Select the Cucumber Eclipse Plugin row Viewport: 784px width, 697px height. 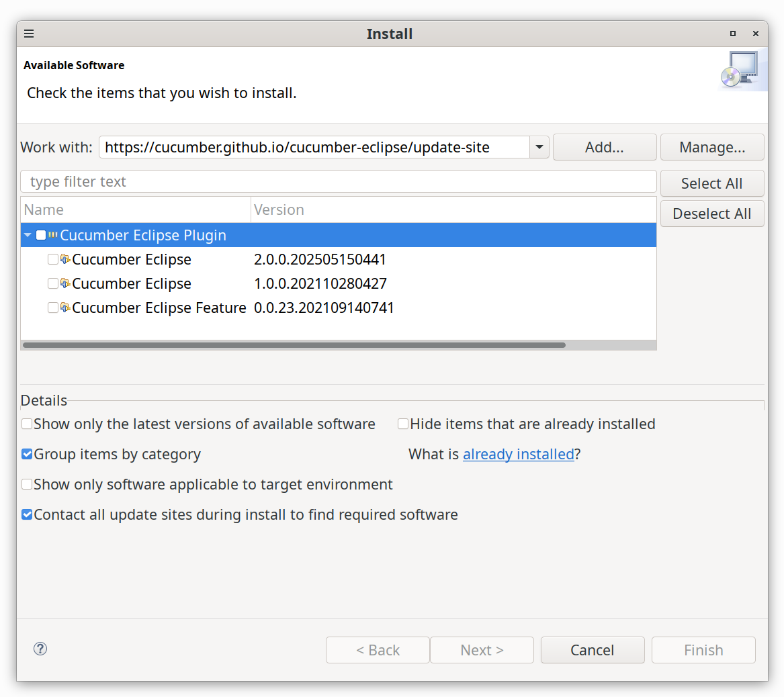coord(339,235)
